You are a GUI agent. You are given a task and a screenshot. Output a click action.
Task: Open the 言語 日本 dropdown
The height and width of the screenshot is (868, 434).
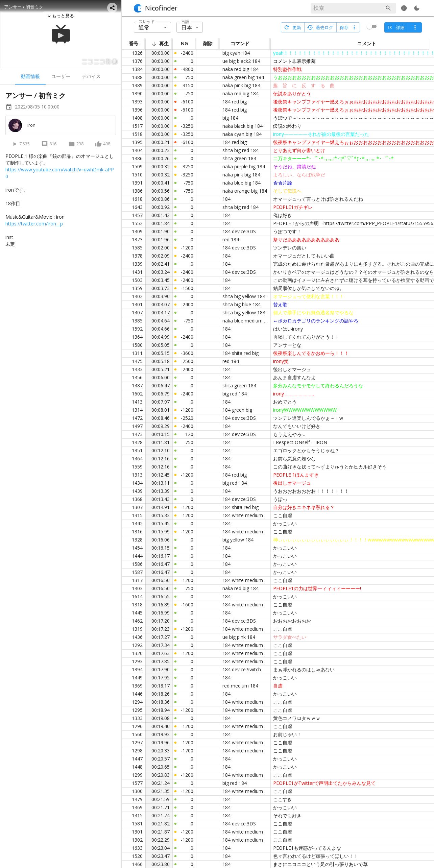[x=190, y=27]
